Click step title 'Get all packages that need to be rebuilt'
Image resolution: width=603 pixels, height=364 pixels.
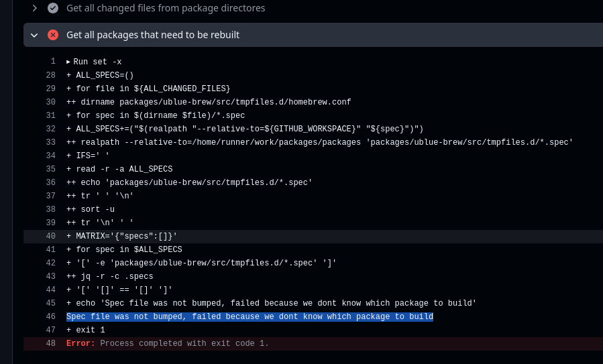pos(153,35)
